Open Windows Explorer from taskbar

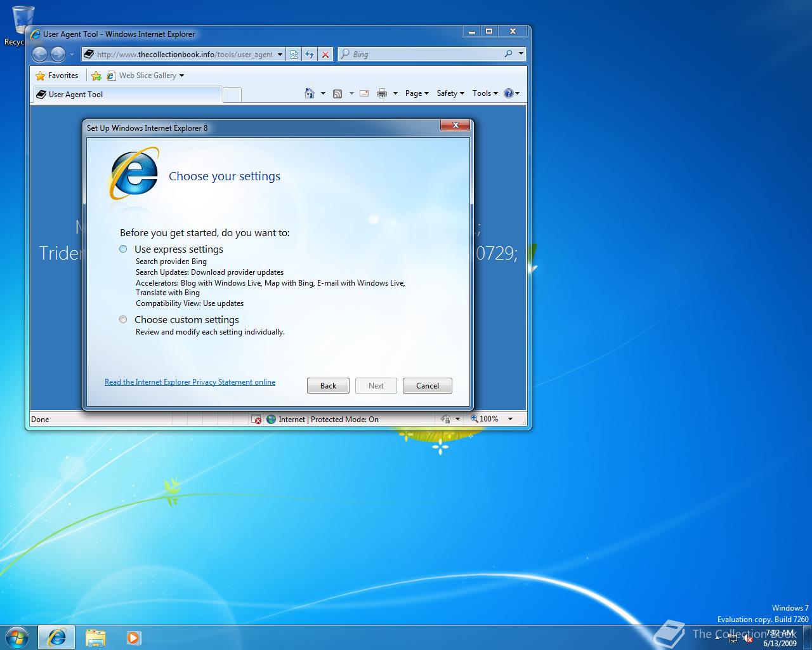[x=95, y=637]
